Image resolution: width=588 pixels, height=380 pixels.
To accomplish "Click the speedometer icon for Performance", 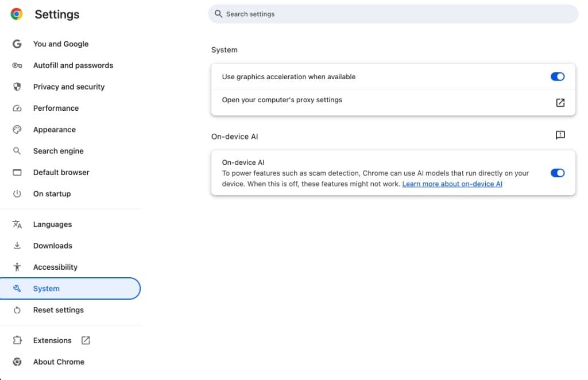I will [17, 108].
